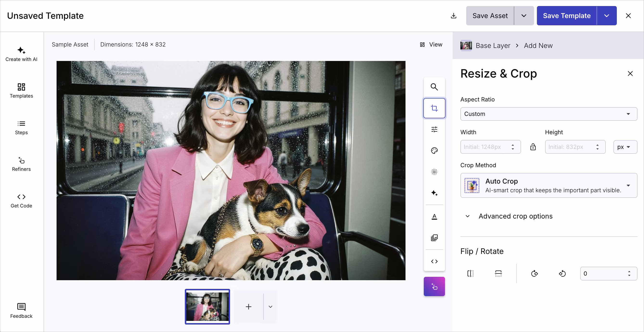Open the Steps sidebar tab
Viewport: 644px width, 332px height.
point(21,127)
